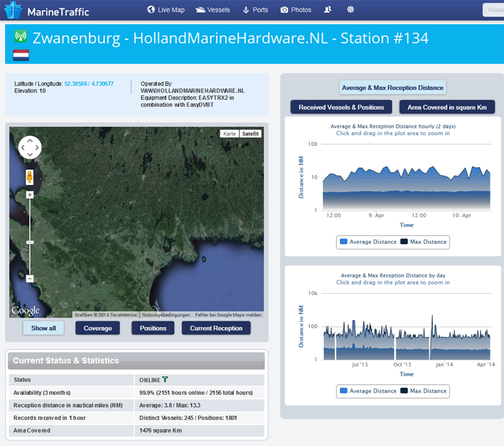Switch to Received Vessels & Positions tab

tap(341, 107)
